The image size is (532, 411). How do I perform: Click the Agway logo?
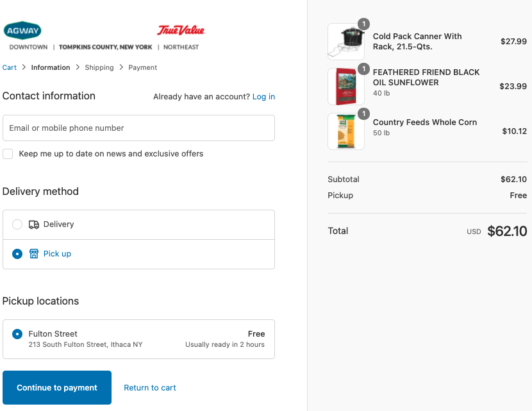point(22,30)
